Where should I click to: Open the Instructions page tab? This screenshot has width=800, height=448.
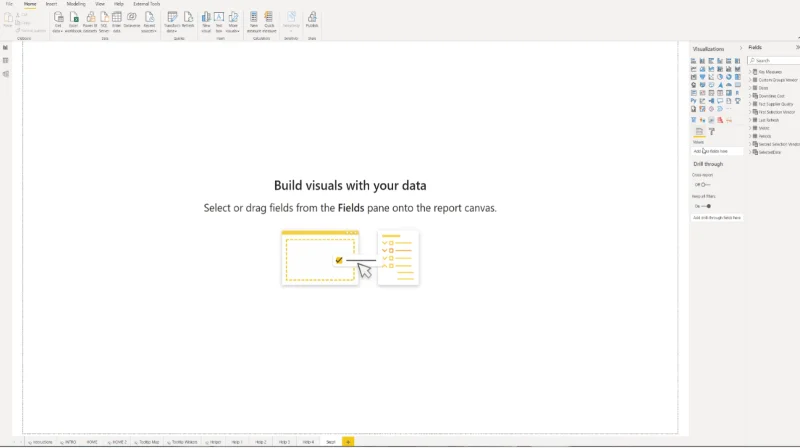[x=41, y=442]
